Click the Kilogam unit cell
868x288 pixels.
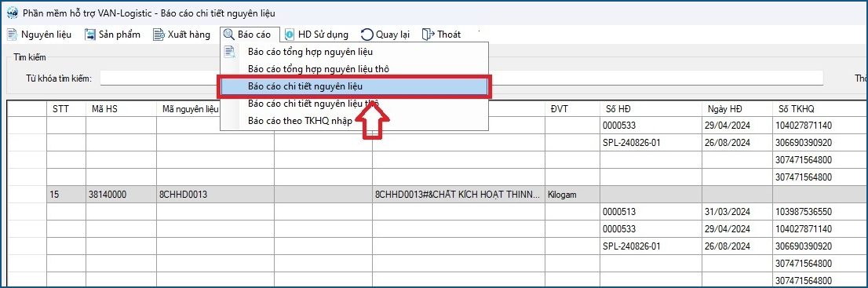[572, 195]
